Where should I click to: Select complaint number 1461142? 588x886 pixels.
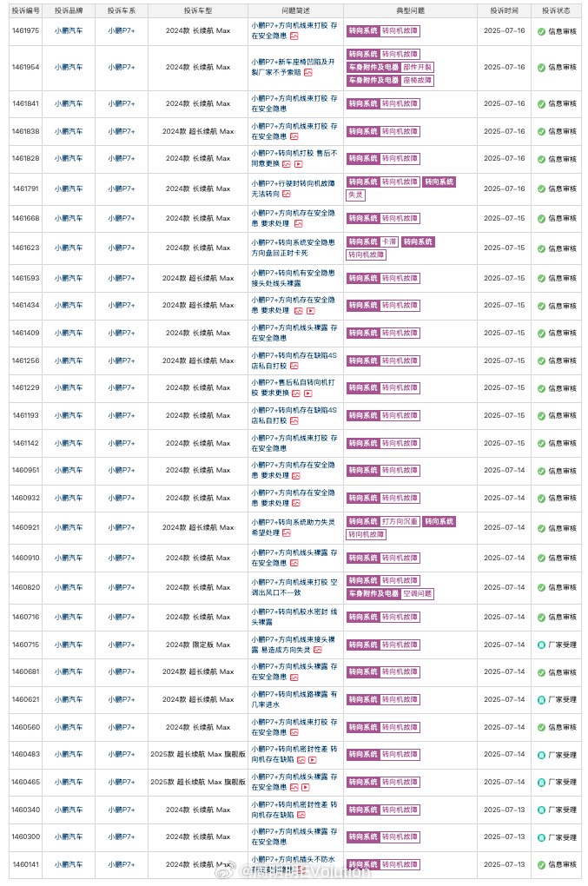coord(25,444)
